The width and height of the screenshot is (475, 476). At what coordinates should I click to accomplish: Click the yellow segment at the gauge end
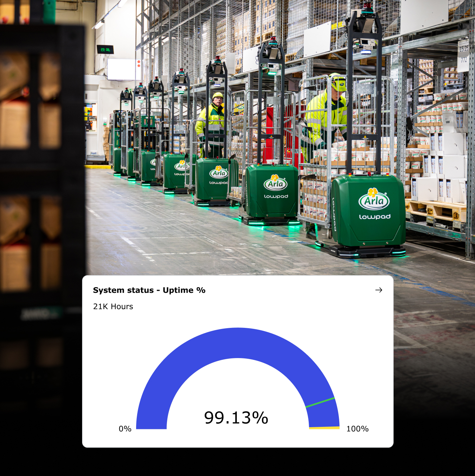(324, 428)
